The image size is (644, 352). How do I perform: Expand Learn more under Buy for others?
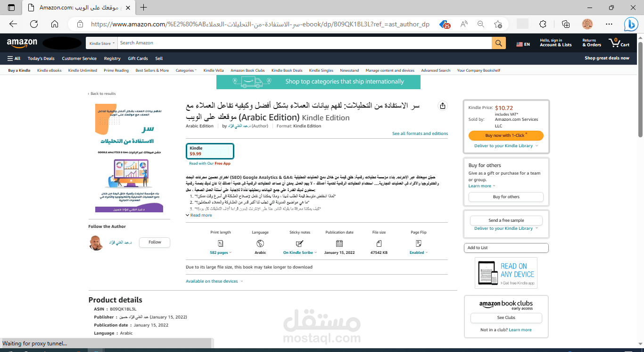pos(482,186)
